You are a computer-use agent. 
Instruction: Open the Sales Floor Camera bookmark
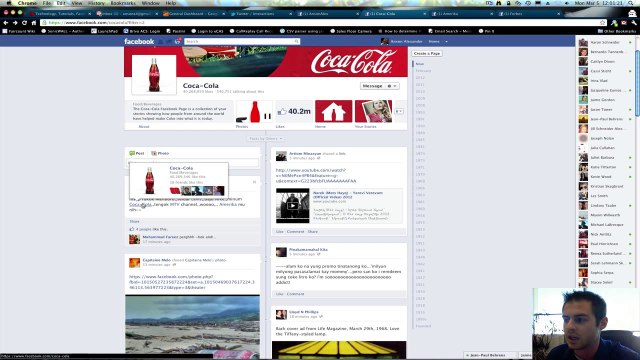pos(351,31)
